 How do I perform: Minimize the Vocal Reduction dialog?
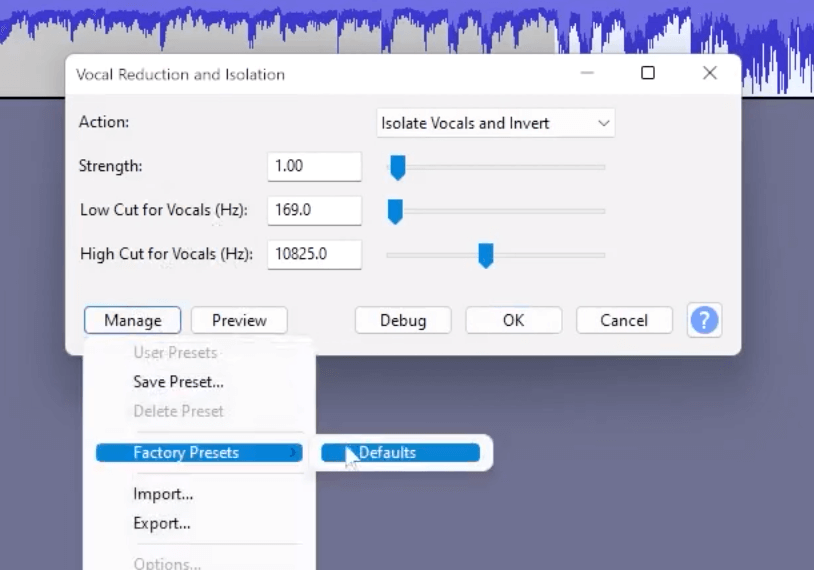point(587,73)
